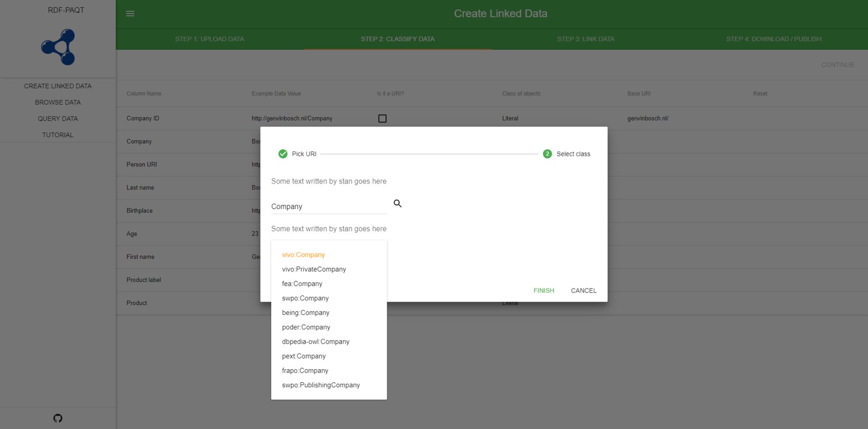Pick poder:Company in the dropdown
Screen dimensions: 868x429
coord(306,327)
